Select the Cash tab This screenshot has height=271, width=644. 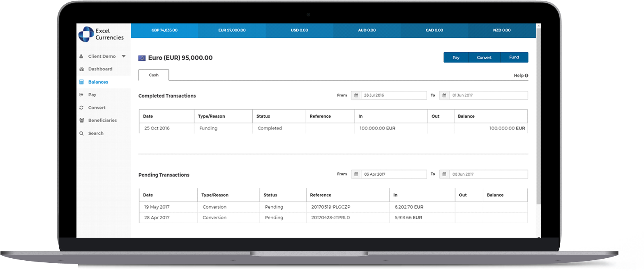(154, 75)
